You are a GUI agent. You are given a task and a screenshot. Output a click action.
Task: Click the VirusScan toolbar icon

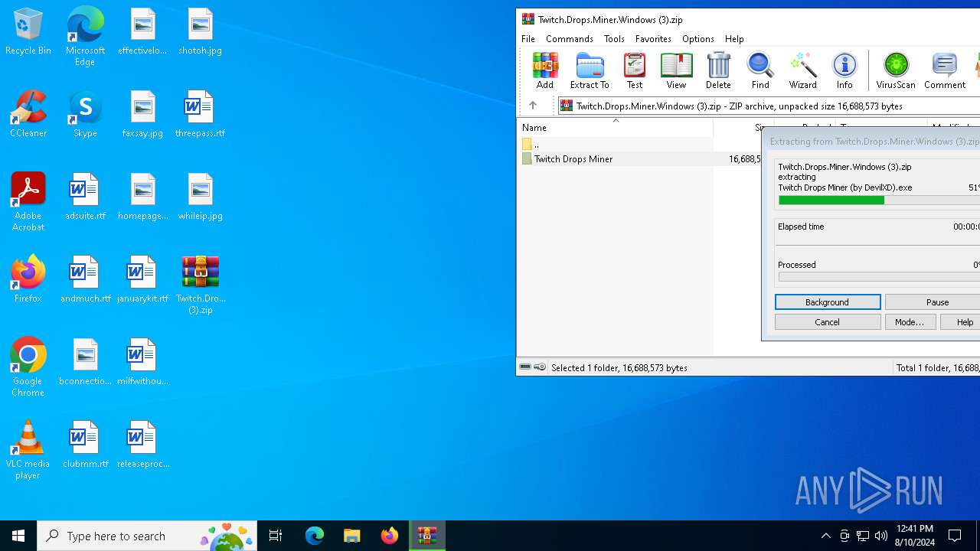click(896, 70)
